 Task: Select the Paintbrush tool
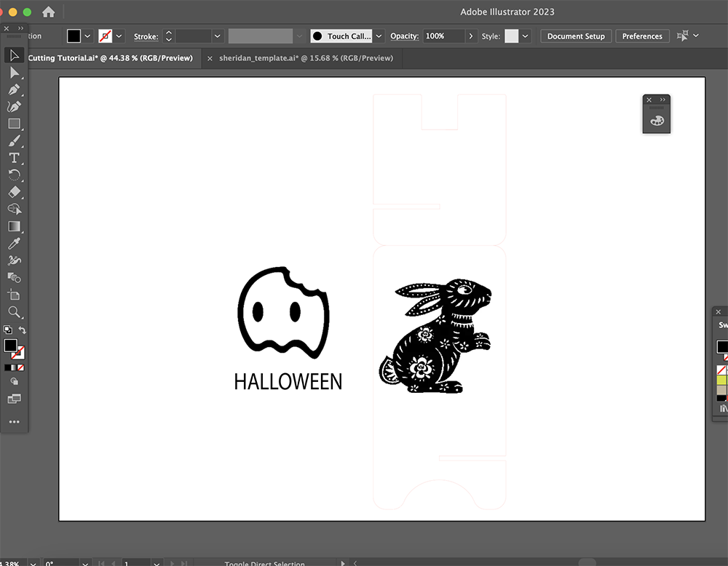[13, 140]
